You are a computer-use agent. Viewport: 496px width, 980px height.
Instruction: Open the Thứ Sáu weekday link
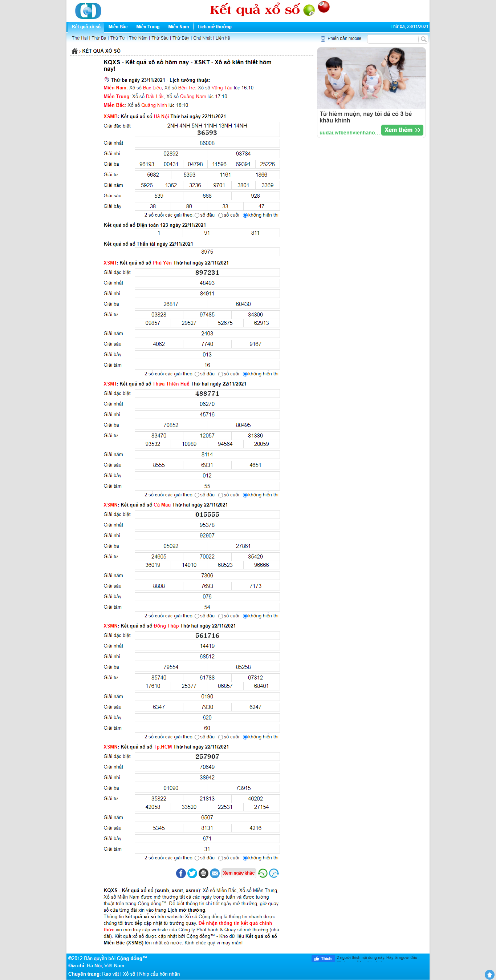point(160,38)
